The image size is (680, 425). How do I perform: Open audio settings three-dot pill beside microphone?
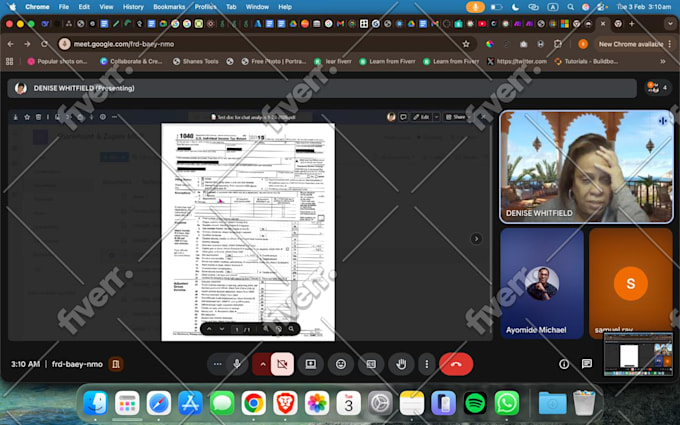(218, 364)
